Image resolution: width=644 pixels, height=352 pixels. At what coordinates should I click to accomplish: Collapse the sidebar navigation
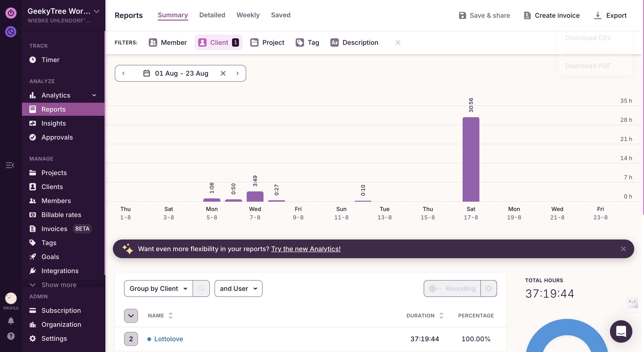point(10,165)
